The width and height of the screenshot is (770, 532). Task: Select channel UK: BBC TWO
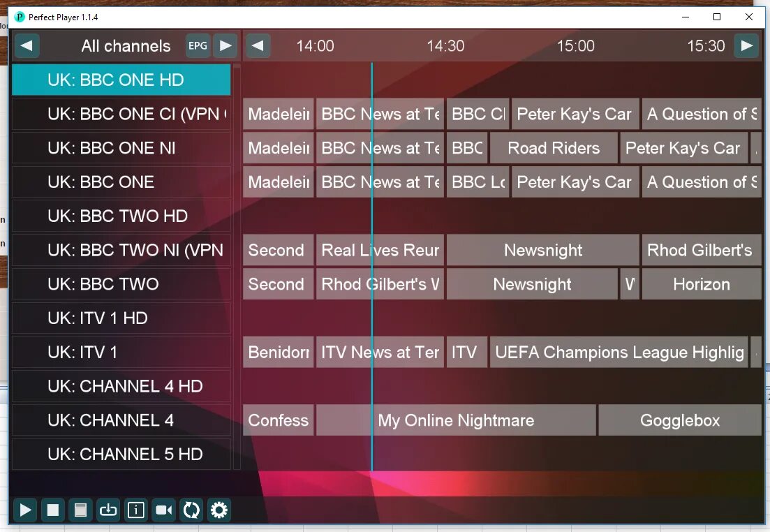tap(121, 284)
